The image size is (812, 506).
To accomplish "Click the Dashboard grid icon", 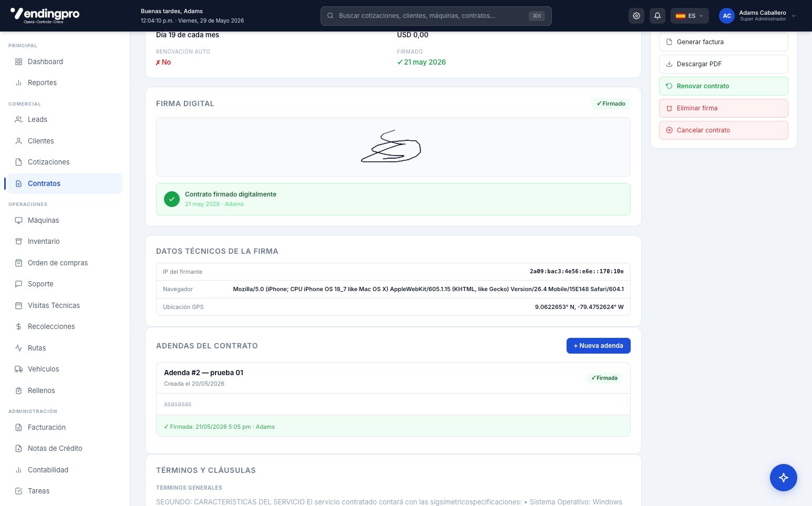I will [x=18, y=61].
